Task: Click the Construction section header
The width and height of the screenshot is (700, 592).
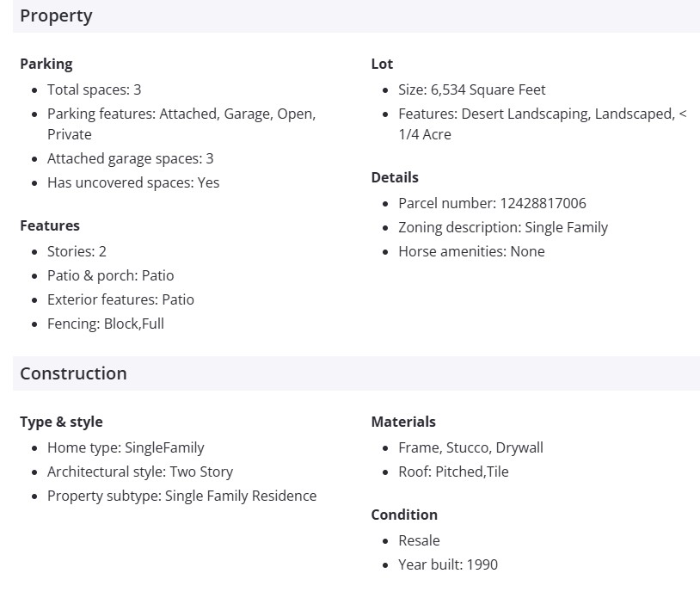Action: 73,373
